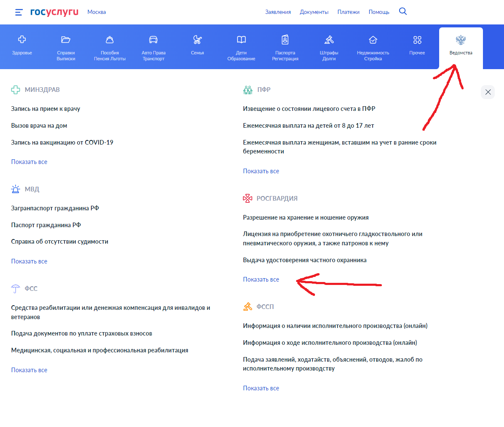Viewport: 504px width, 427px height.
Task: Click the Ведомства eagle emblem icon
Action: [x=461, y=40]
